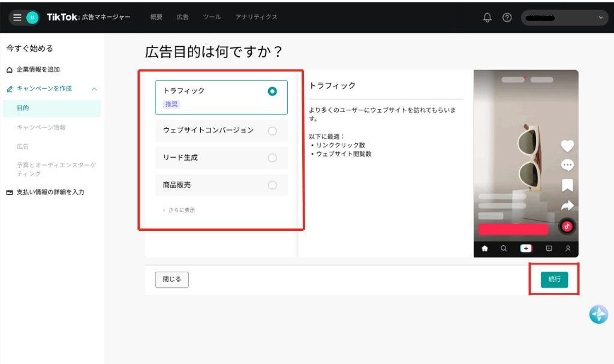Collapse the キャンペーンを作成 sidebar section
The image size is (614, 364).
coord(94,89)
